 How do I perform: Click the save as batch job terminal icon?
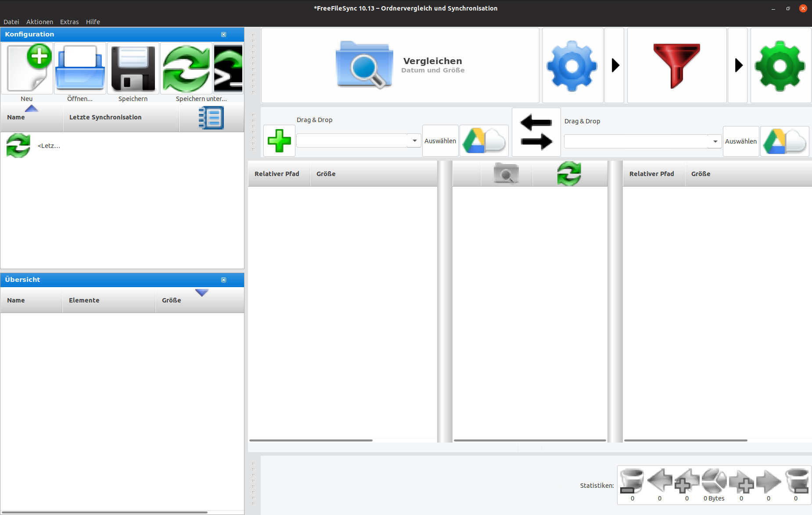228,68
